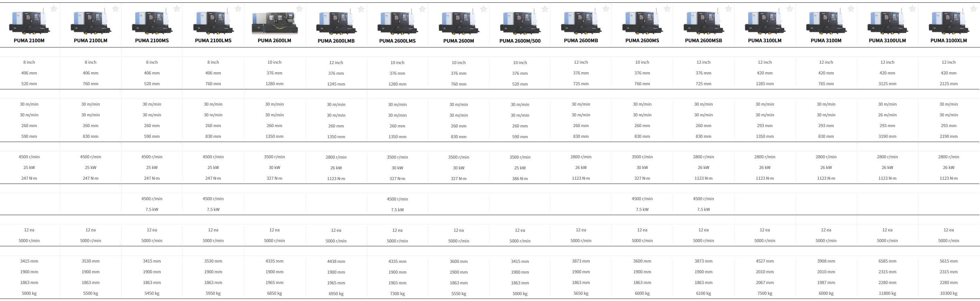Select 3125 mm value for PUMA 3100ULM
Image resolution: width=980 pixels, height=301 pixels.
[887, 84]
